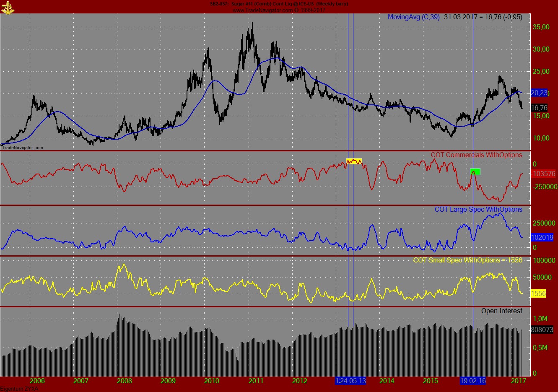The height and width of the screenshot is (392, 558).
Task: Click the blue 102019 Large Spec value tag
Action: tap(543, 237)
